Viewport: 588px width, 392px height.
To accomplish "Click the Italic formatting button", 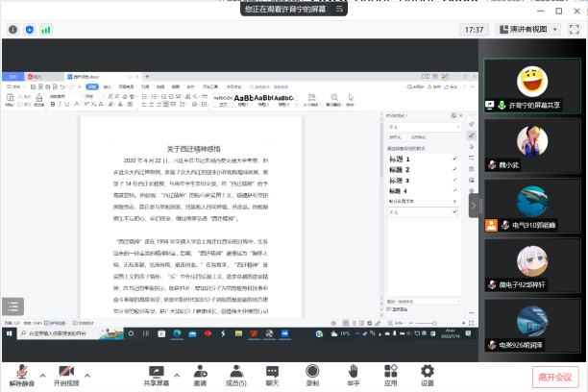I will pos(60,105).
